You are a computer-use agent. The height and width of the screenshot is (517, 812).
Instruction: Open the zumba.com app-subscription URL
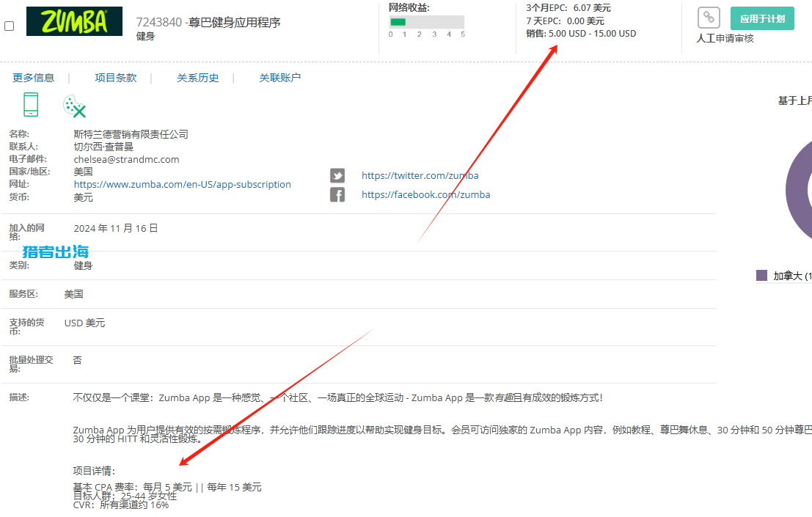[x=183, y=184]
